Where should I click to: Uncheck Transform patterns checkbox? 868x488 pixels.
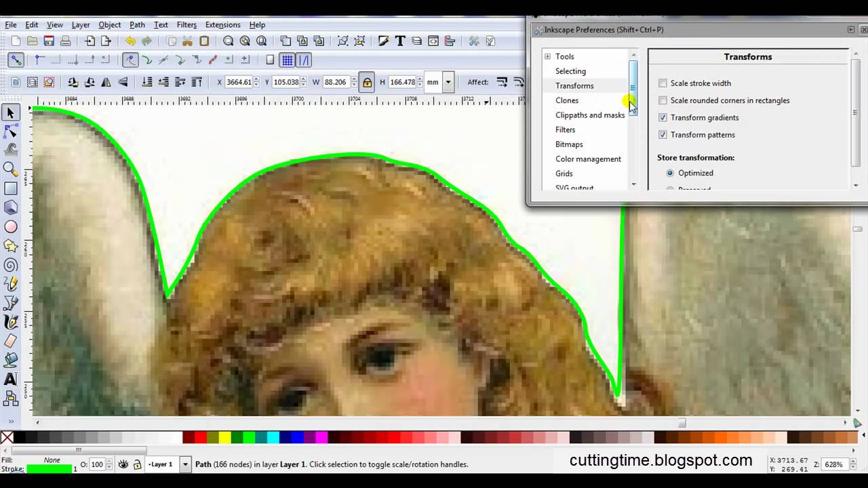pos(663,135)
